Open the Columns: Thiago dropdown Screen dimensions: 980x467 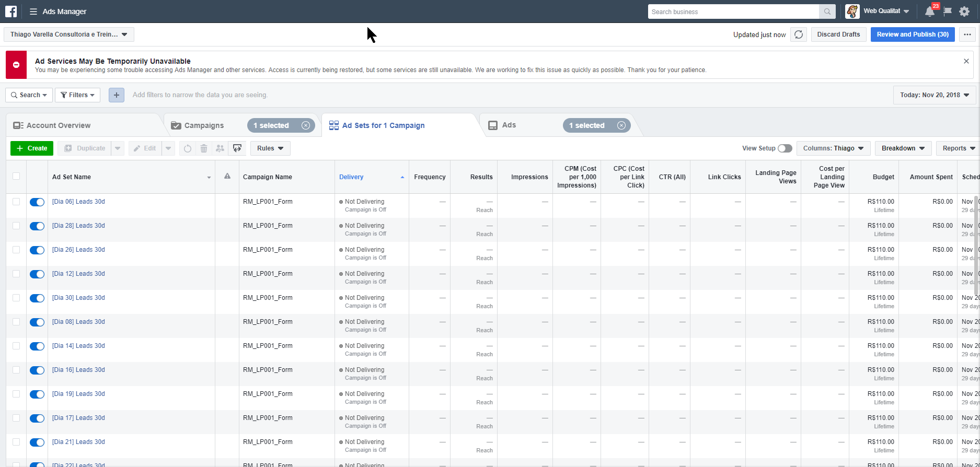[833, 148]
